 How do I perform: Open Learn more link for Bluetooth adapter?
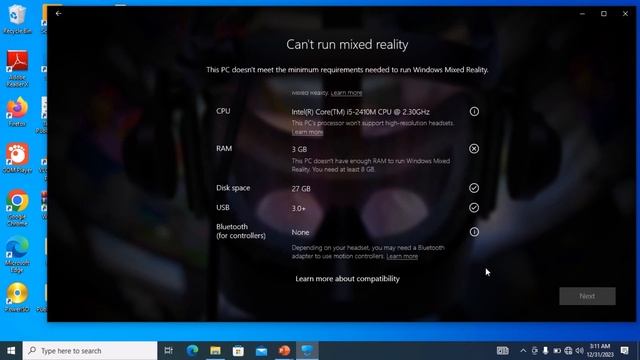coord(402,256)
